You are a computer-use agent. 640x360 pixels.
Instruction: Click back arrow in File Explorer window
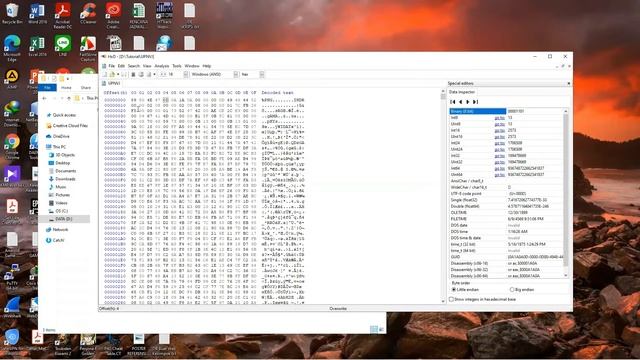pyautogui.click(x=44, y=98)
